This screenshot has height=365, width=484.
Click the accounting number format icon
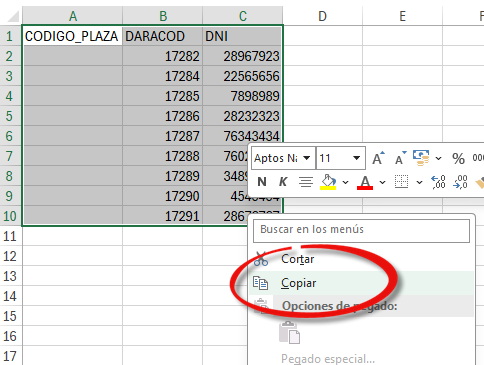pyautogui.click(x=421, y=158)
